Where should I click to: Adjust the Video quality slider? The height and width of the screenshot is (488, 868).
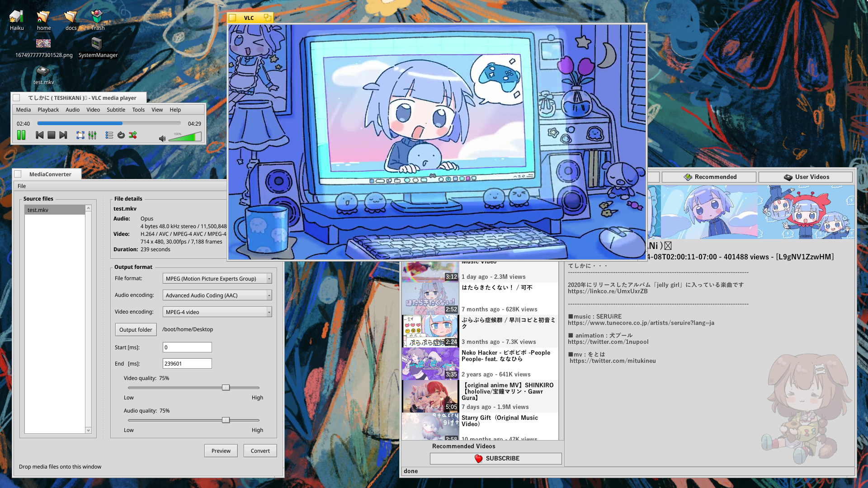click(226, 388)
